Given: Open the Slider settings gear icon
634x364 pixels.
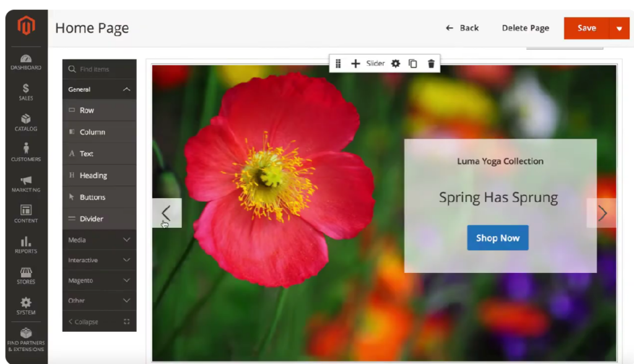Looking at the screenshot, I should (x=394, y=63).
